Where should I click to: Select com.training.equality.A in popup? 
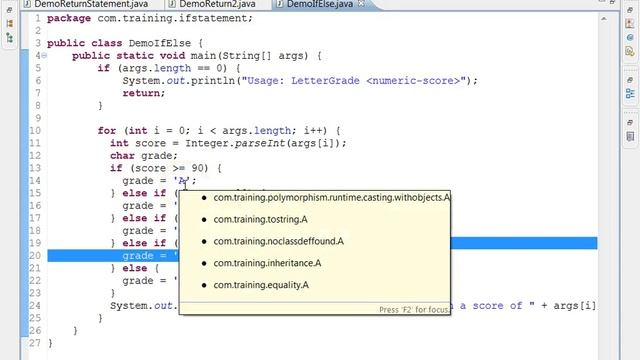click(261, 285)
